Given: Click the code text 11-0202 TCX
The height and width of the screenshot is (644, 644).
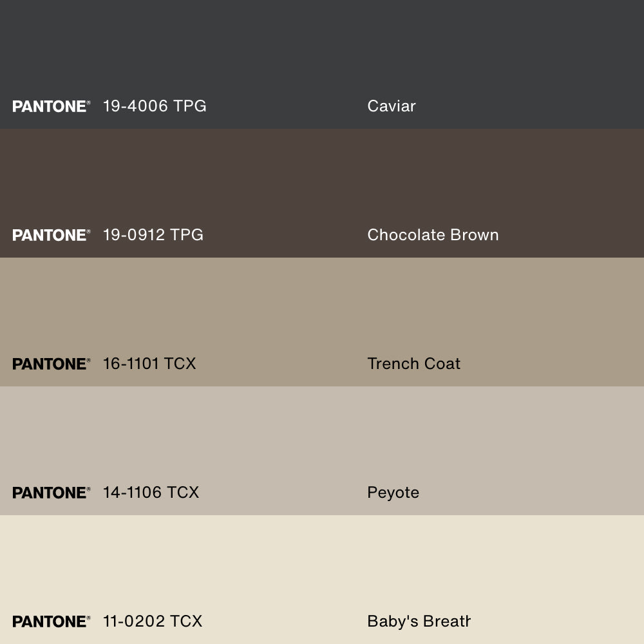Looking at the screenshot, I should pyautogui.click(x=153, y=621).
